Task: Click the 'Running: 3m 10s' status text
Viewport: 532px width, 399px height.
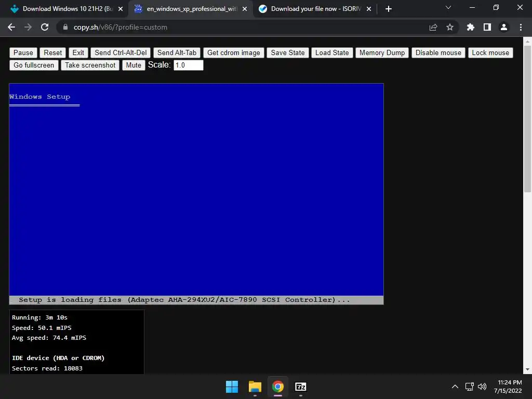Action: point(39,317)
